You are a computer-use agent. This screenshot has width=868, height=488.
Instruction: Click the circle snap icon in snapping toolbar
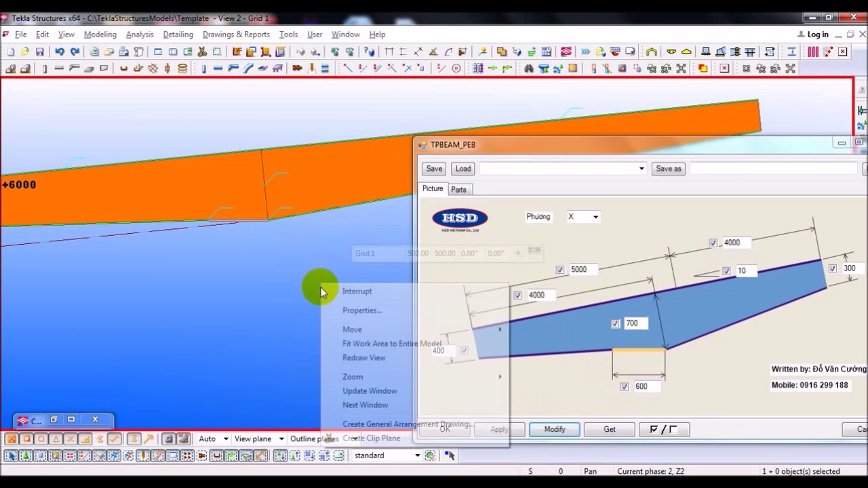click(41, 439)
